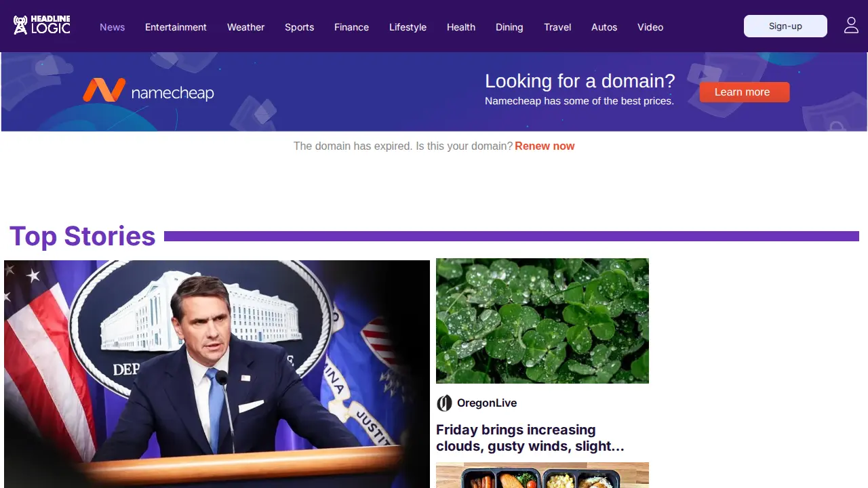Open the meal prep containers thumbnail
Viewport: 868px width, 488px height.
pos(542,475)
